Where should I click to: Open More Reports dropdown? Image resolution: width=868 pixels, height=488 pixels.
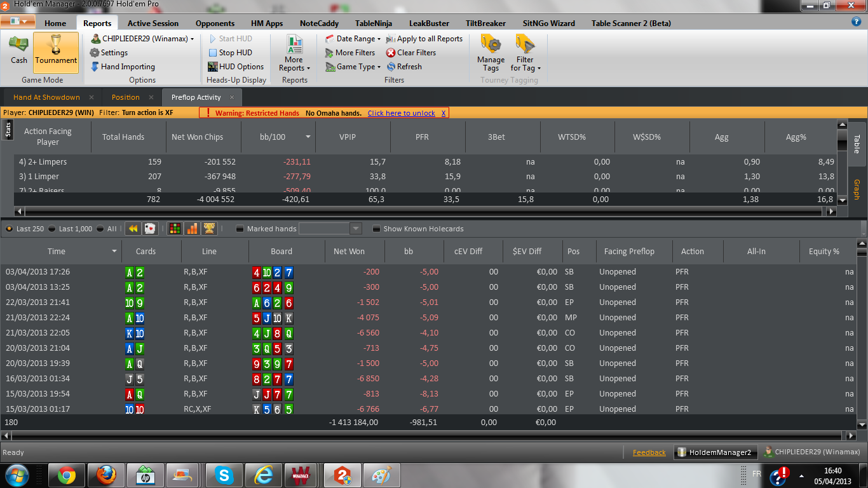[294, 53]
